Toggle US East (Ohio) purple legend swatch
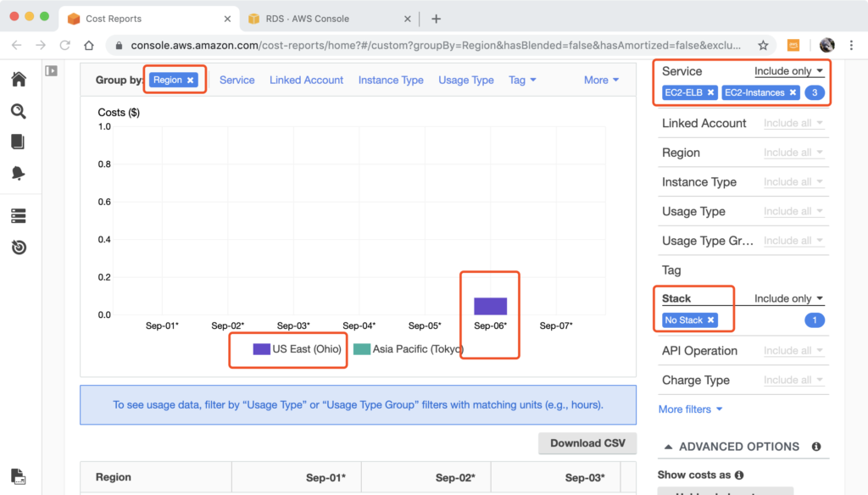Viewport: 868px width, 495px height. coord(261,349)
